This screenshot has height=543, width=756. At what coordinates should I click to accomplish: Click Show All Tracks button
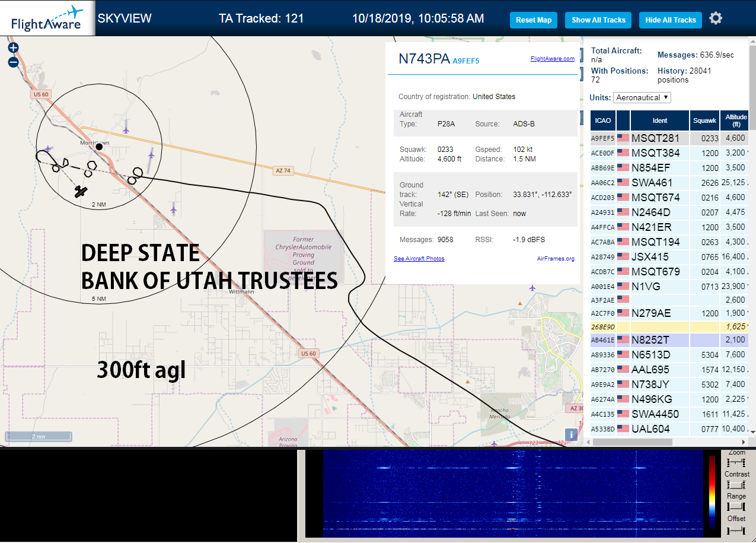coord(598,20)
